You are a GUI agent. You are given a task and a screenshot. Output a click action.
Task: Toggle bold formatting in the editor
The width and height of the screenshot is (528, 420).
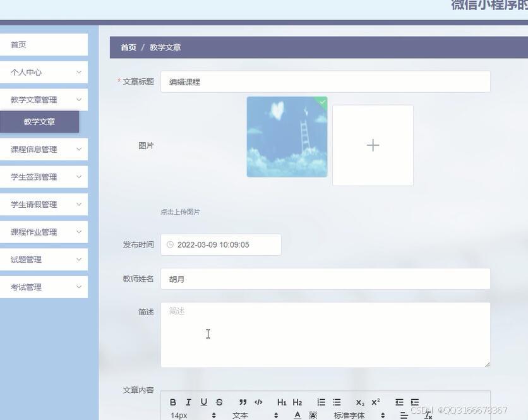(x=172, y=402)
